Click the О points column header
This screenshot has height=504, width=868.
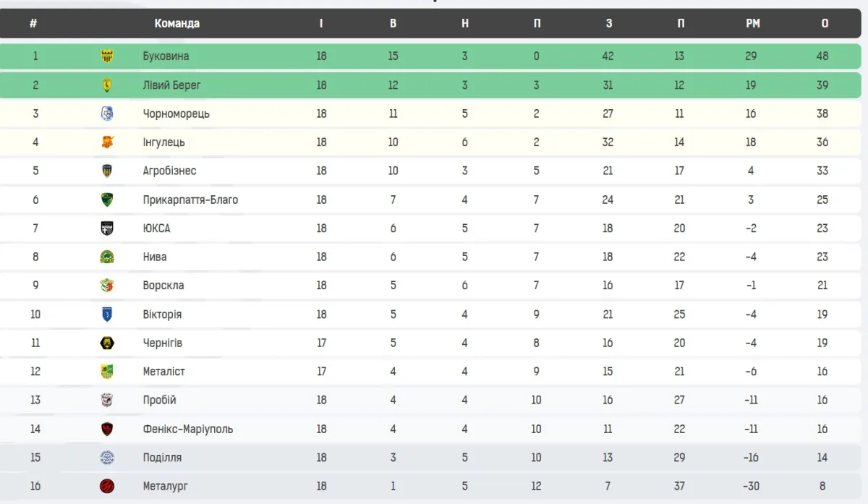825,23
